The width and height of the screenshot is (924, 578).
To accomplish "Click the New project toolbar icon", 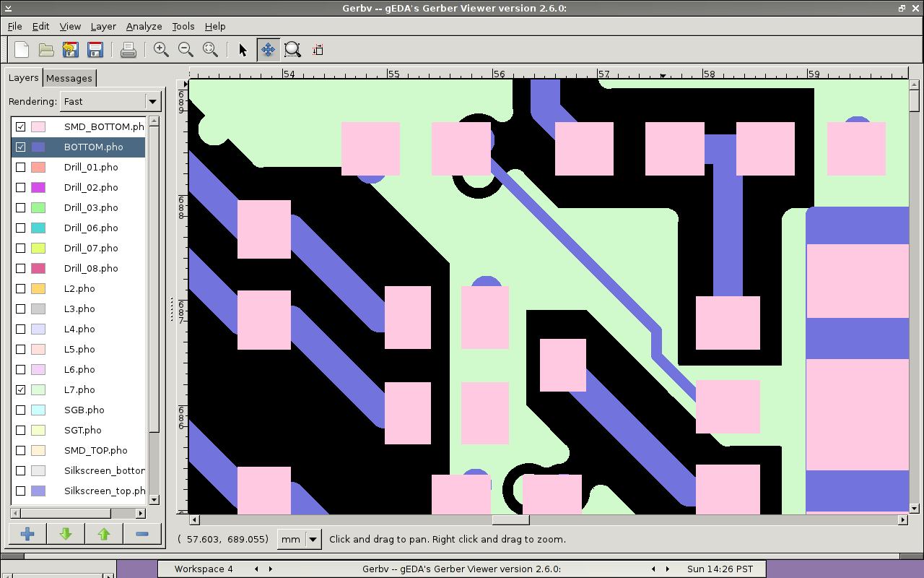I will [22, 50].
